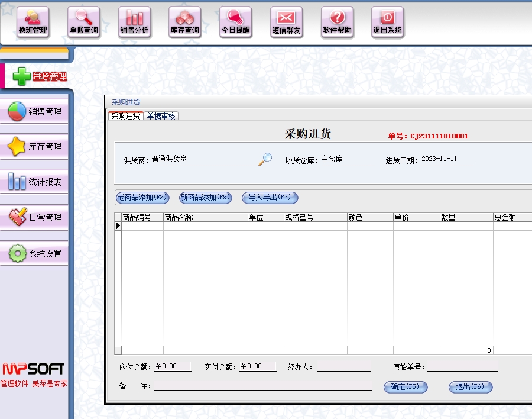Click the 进货日期 date field
This screenshot has width=532, height=419.
click(447, 160)
